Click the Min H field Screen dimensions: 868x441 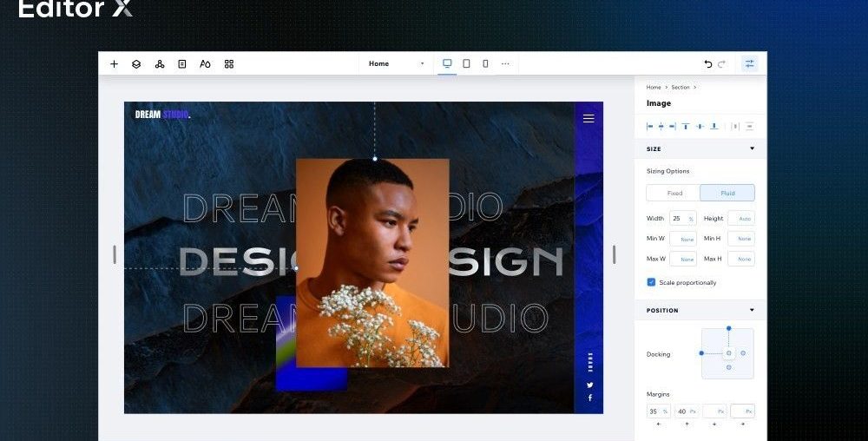[x=740, y=239]
